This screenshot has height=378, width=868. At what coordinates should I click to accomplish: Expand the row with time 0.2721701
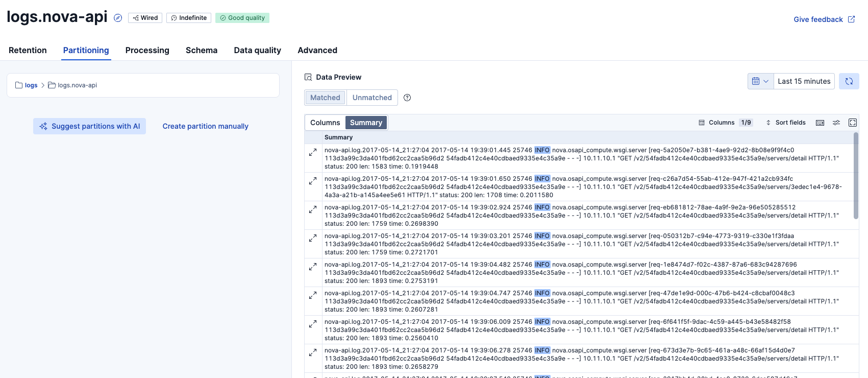click(x=313, y=238)
